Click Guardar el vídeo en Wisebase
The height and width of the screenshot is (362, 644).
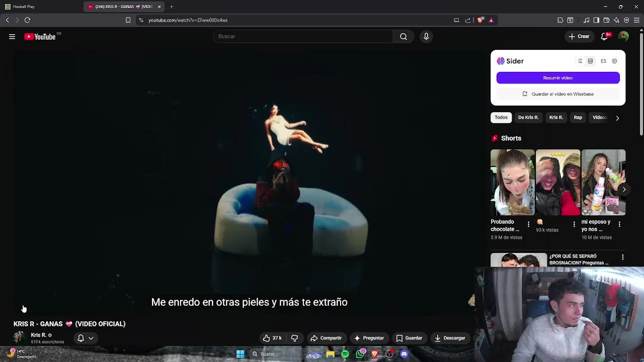(x=558, y=94)
